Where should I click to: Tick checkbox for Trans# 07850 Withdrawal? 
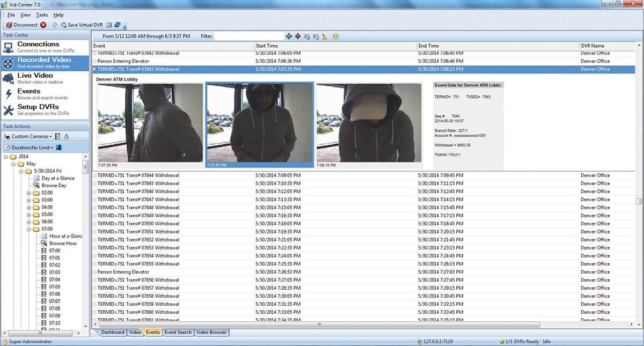point(95,224)
